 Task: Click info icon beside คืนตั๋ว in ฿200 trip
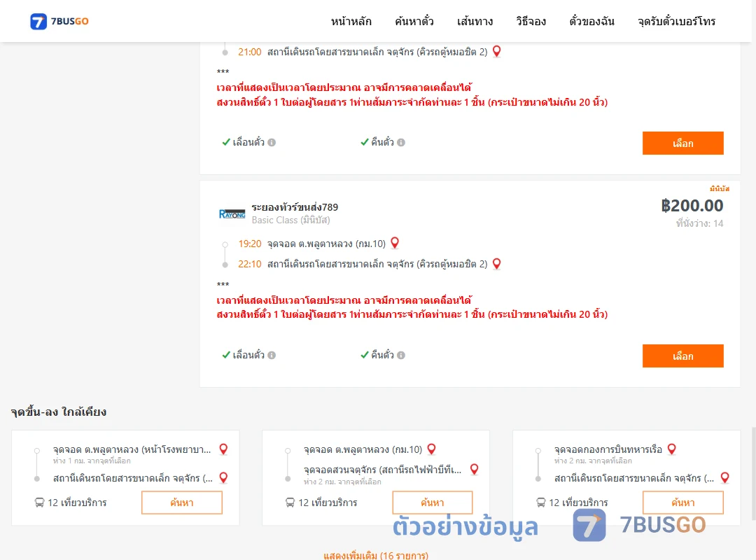(x=401, y=355)
